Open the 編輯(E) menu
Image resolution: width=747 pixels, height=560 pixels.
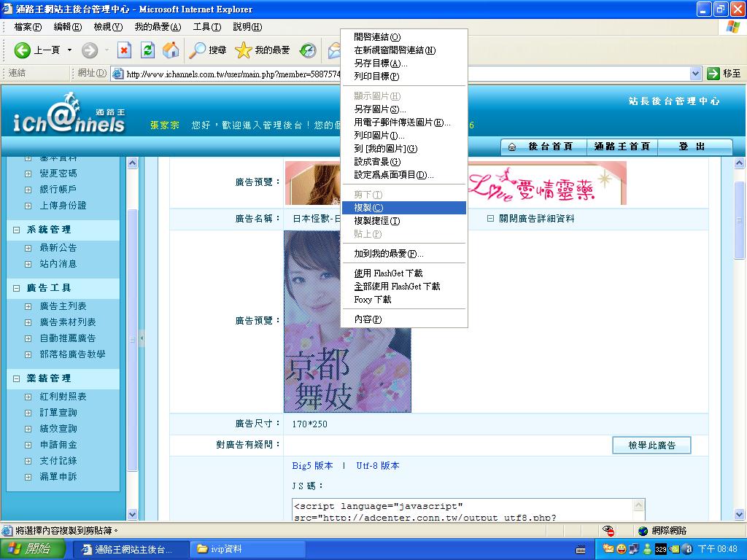[x=68, y=27]
